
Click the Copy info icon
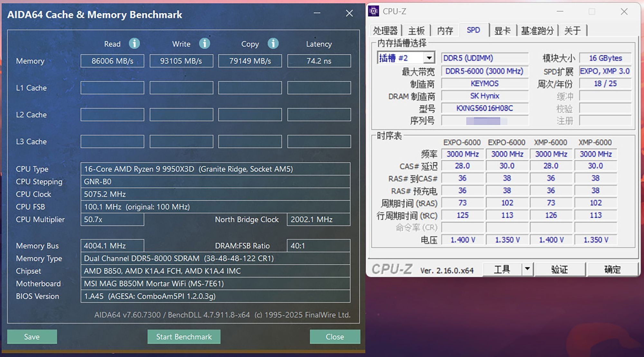tap(273, 43)
